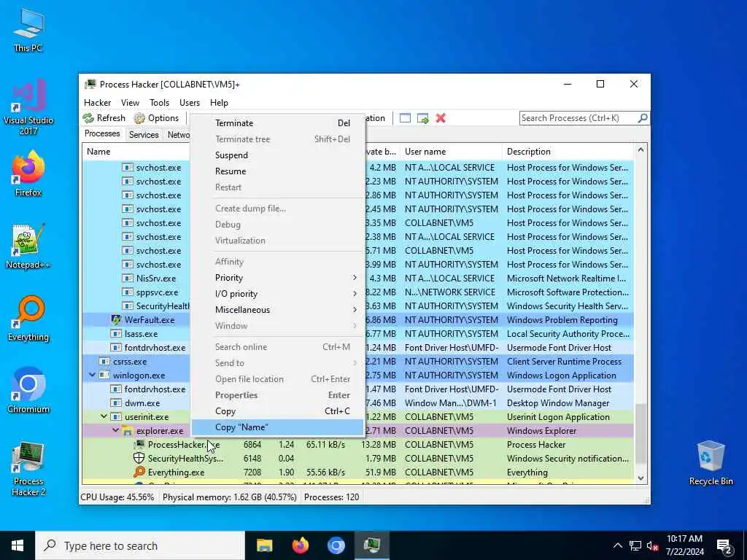The height and width of the screenshot is (560, 747).
Task: Open the notification center icon
Action: pyautogui.click(x=724, y=546)
